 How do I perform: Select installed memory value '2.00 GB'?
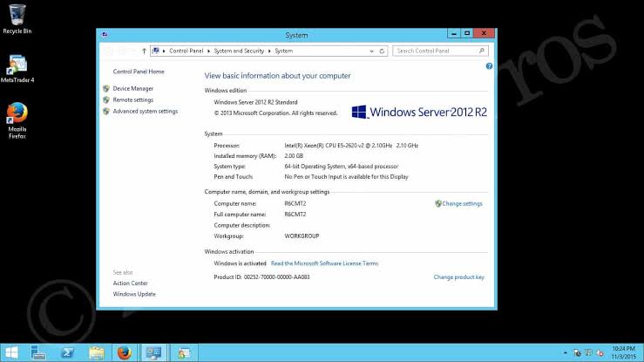coord(294,156)
